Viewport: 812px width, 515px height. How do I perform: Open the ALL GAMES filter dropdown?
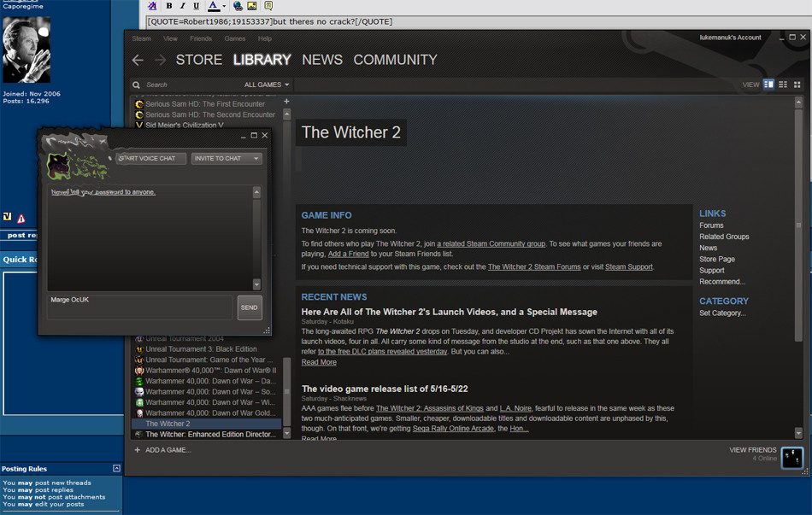coord(267,85)
